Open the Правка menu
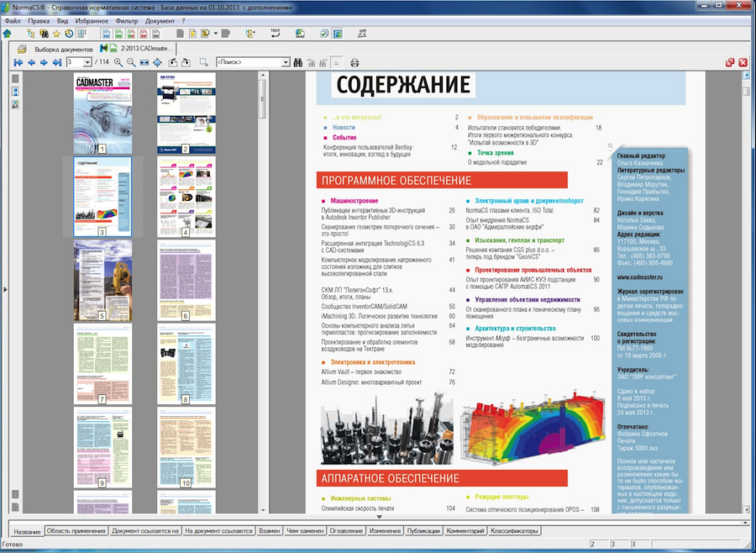 tap(39, 21)
